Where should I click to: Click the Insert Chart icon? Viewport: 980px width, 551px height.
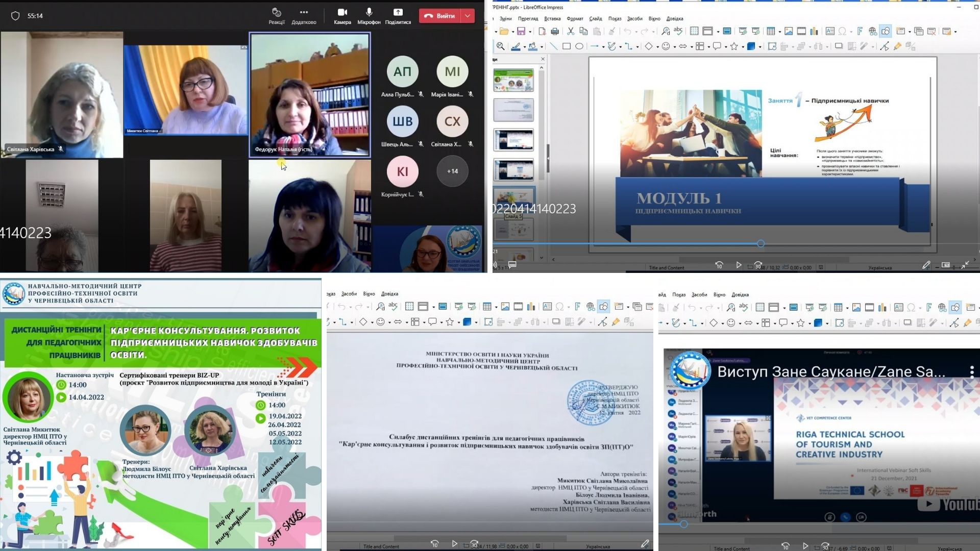pyautogui.click(x=814, y=32)
